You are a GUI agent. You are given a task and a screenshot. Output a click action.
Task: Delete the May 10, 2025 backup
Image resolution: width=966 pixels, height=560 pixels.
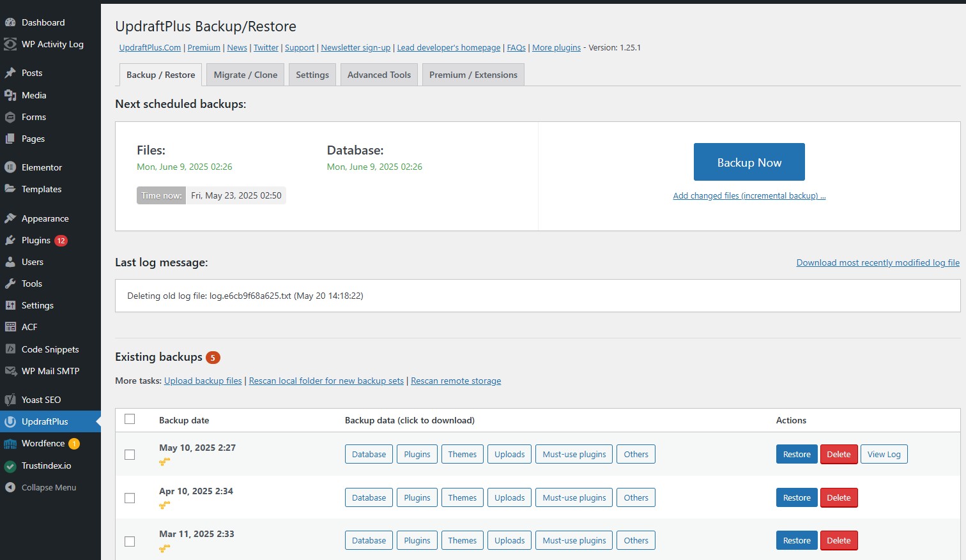point(839,455)
